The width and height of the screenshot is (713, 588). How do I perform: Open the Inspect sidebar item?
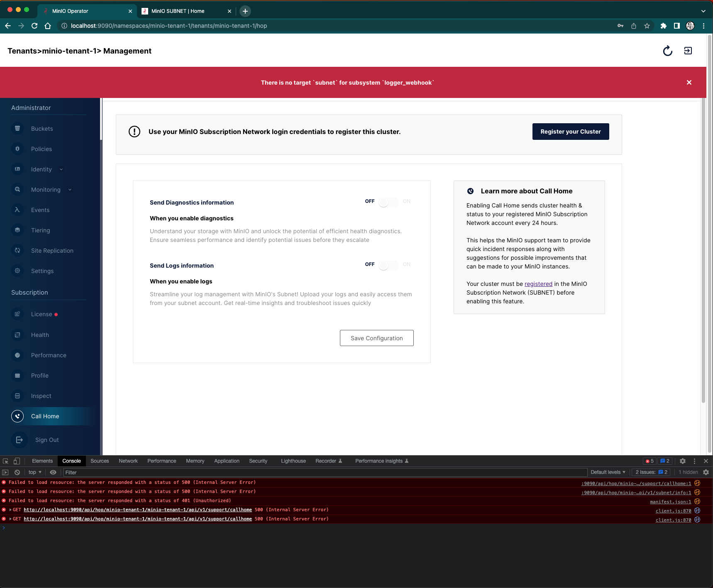point(41,396)
